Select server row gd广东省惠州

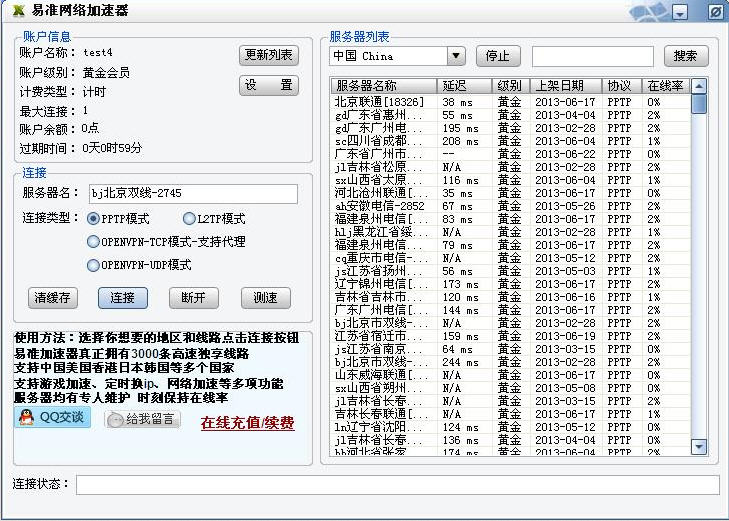point(510,115)
